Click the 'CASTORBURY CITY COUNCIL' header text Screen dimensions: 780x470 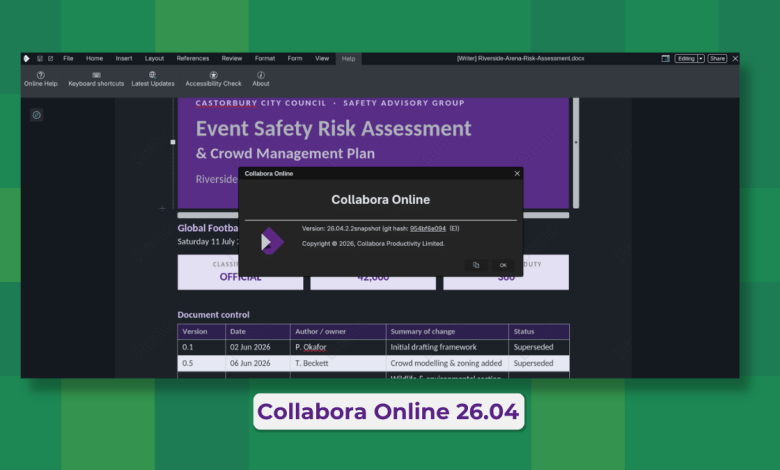click(x=261, y=103)
